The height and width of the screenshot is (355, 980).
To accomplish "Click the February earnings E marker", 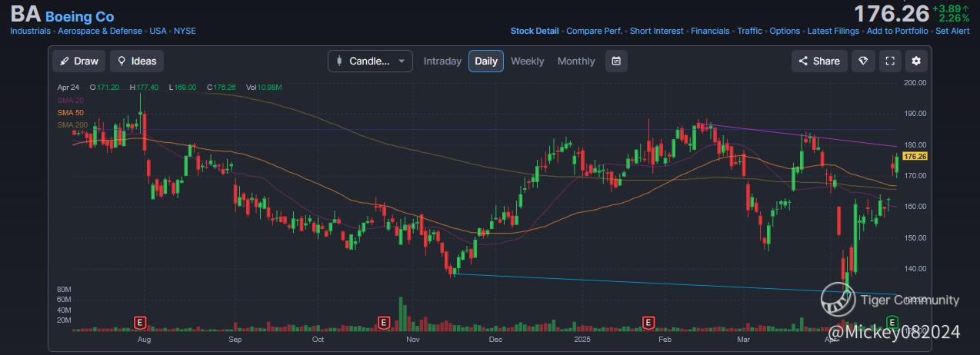I will point(648,322).
